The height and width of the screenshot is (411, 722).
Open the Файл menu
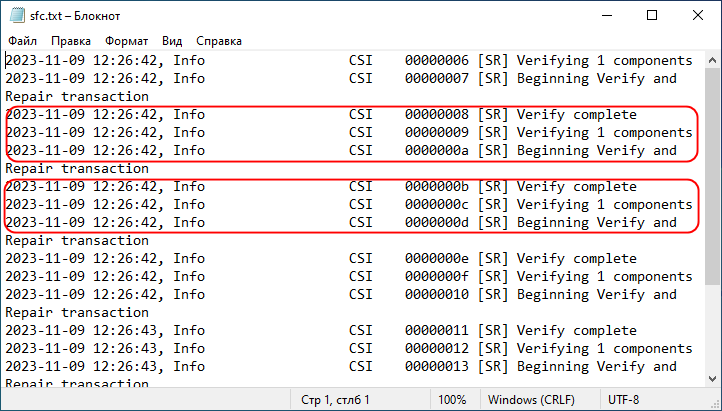pyautogui.click(x=23, y=41)
